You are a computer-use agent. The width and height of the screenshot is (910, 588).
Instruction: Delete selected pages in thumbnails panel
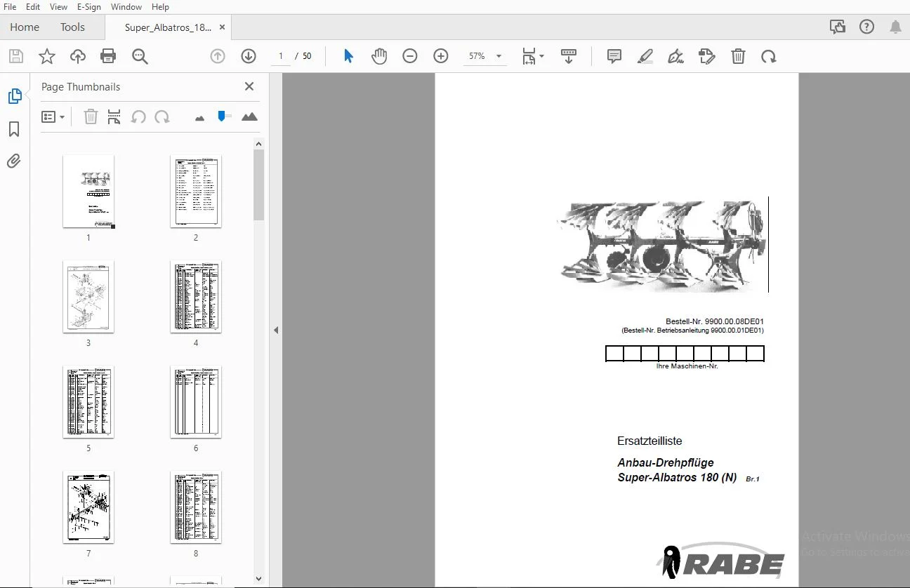[91, 116]
